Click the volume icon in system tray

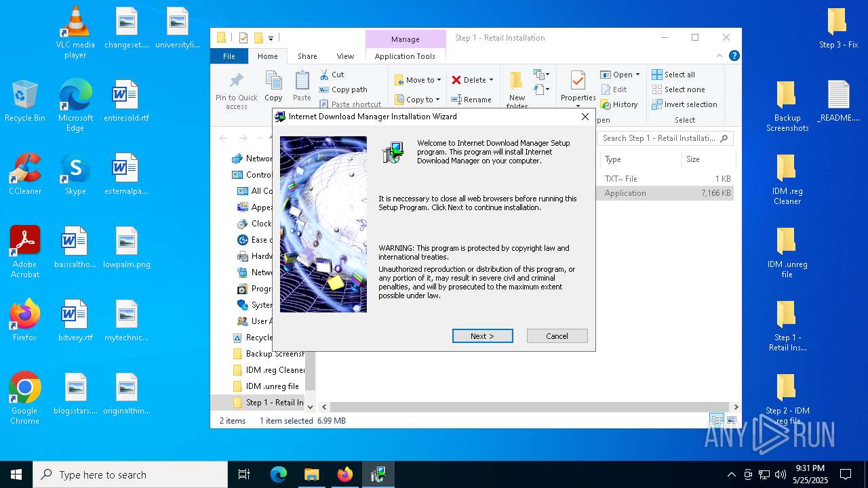781,474
